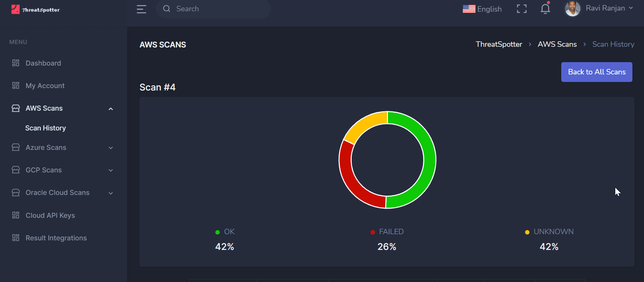
Task: Click the ThreatSpotter logo
Action: pos(36,9)
